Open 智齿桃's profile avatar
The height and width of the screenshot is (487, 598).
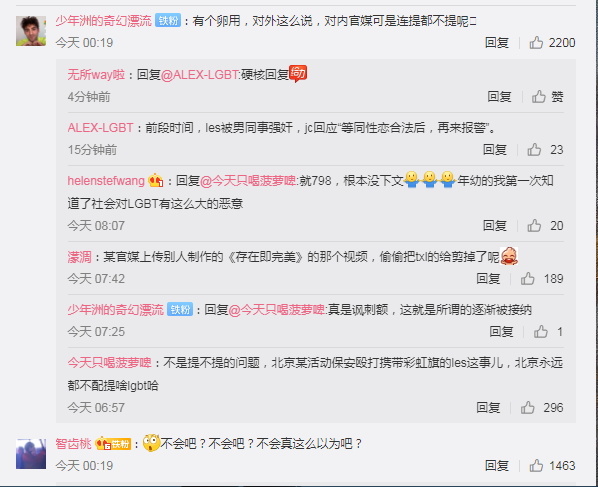pyautogui.click(x=31, y=453)
